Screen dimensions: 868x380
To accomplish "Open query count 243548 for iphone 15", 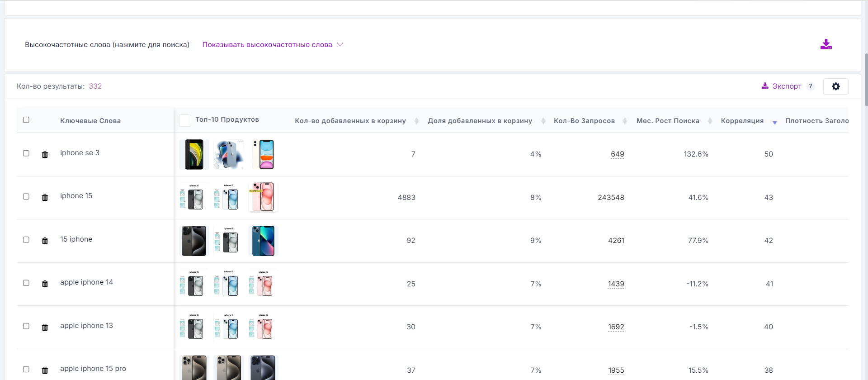I will (x=611, y=198).
